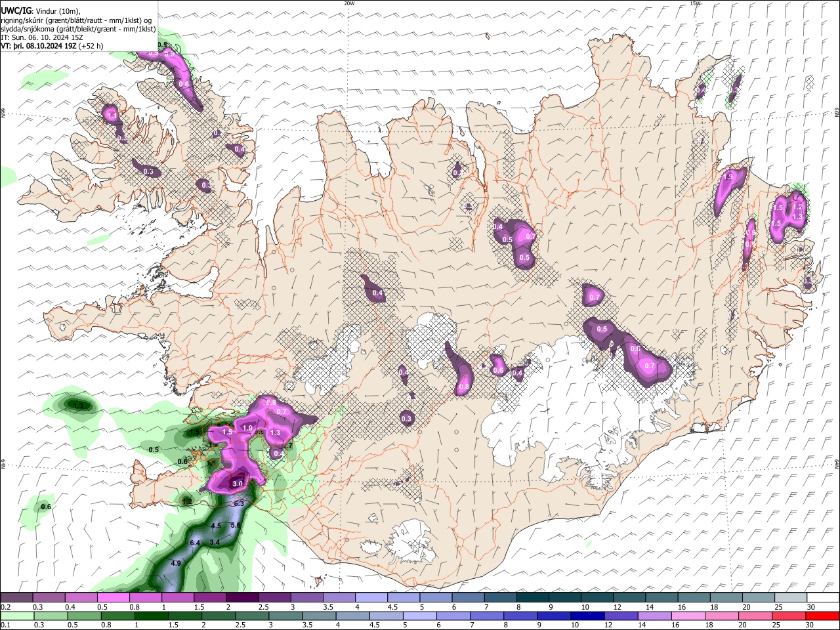Click the darkest purple swatch between 2 and 2.5, upper legend
This screenshot has height=630, width=840.
pos(242,598)
